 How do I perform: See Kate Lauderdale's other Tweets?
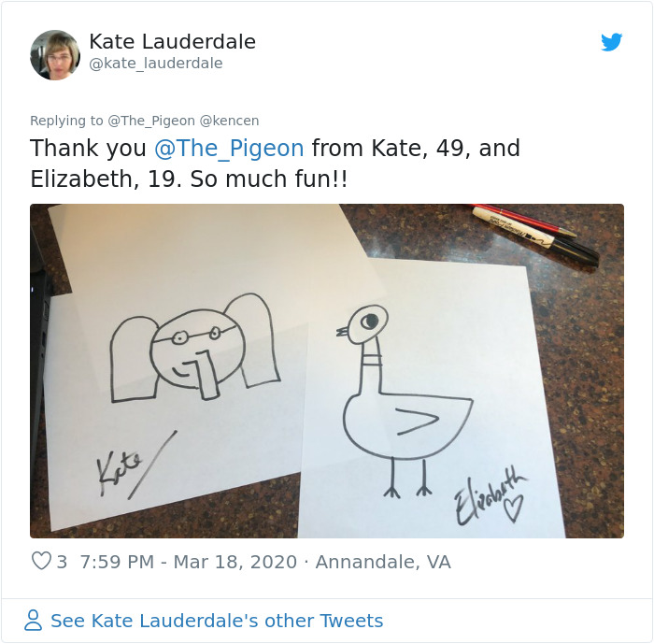coord(217,621)
